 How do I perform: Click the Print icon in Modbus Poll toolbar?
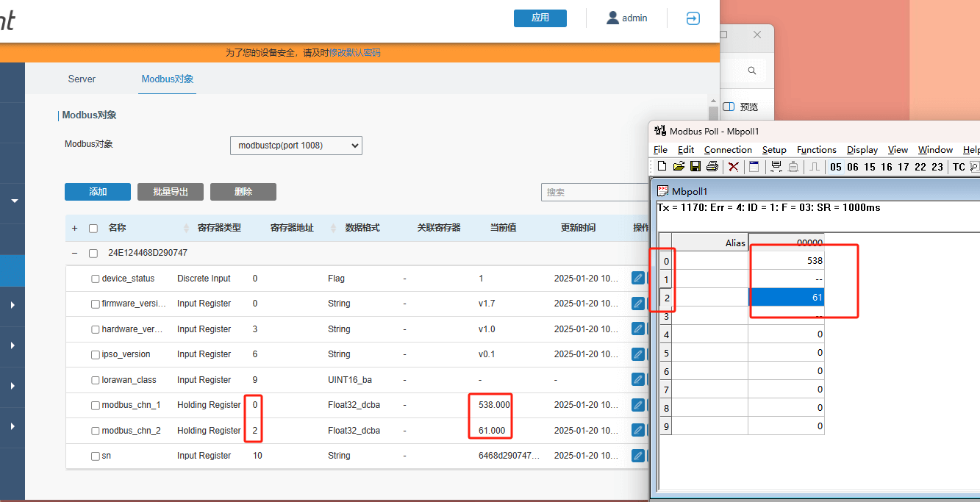pyautogui.click(x=712, y=167)
